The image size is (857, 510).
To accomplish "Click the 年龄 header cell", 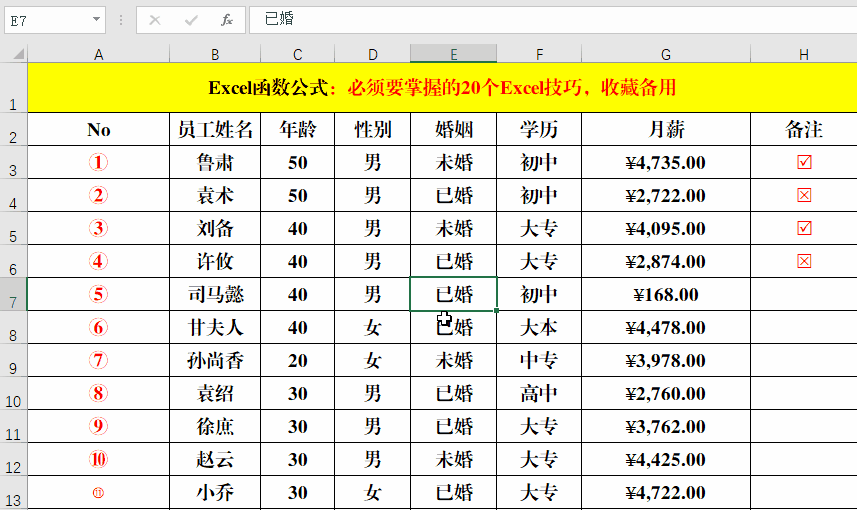I will click(297, 130).
